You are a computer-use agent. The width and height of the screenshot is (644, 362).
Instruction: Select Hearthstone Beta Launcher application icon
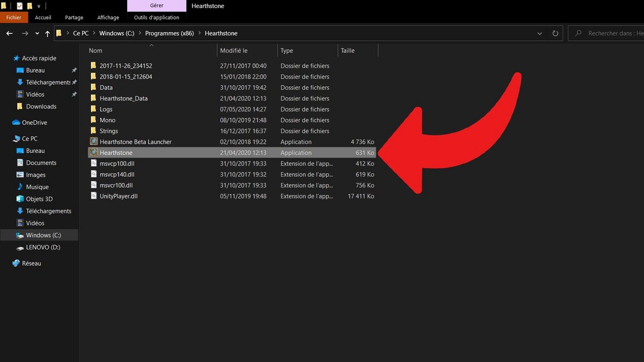[x=93, y=142]
